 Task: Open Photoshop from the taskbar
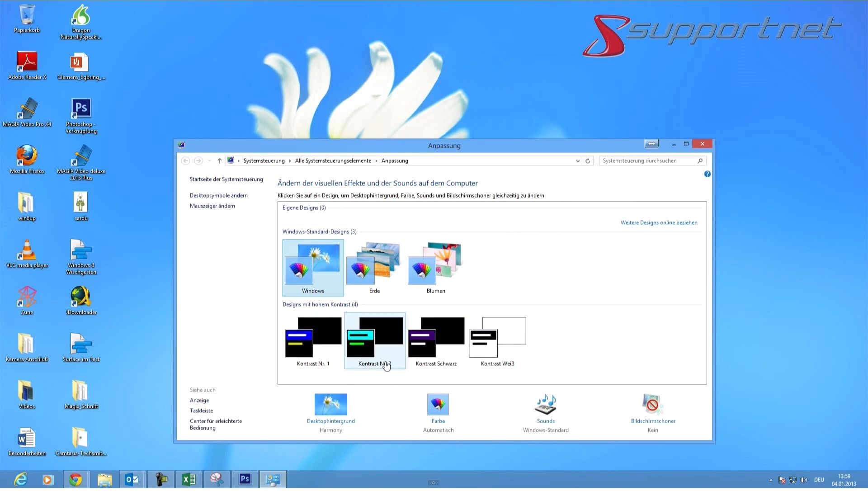[x=245, y=479]
